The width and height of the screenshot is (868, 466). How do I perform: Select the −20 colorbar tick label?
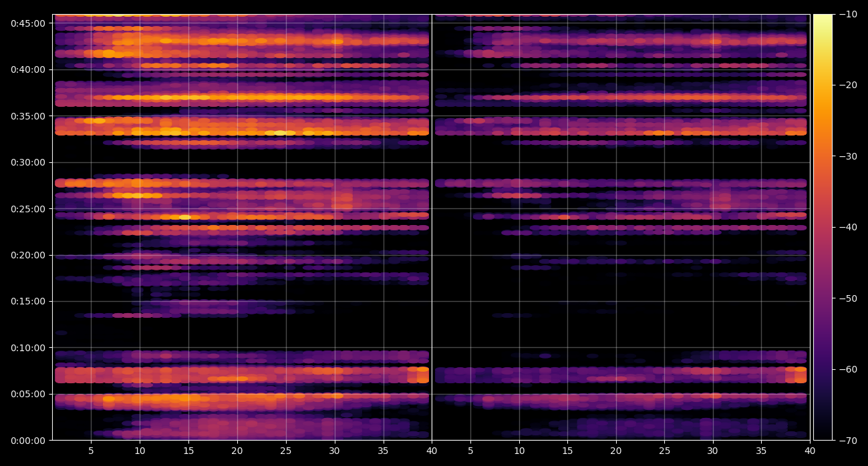click(849, 85)
